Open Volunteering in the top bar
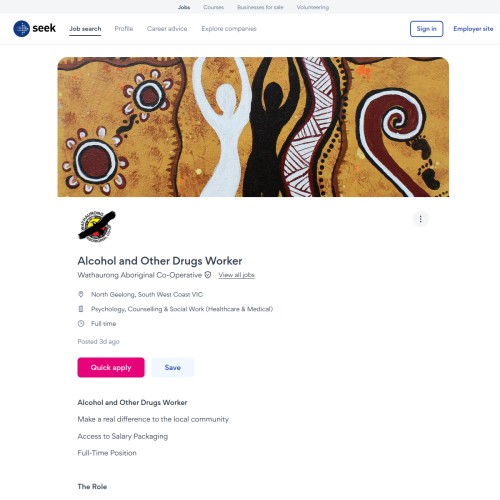Viewport: 500px width, 500px height. [313, 7]
